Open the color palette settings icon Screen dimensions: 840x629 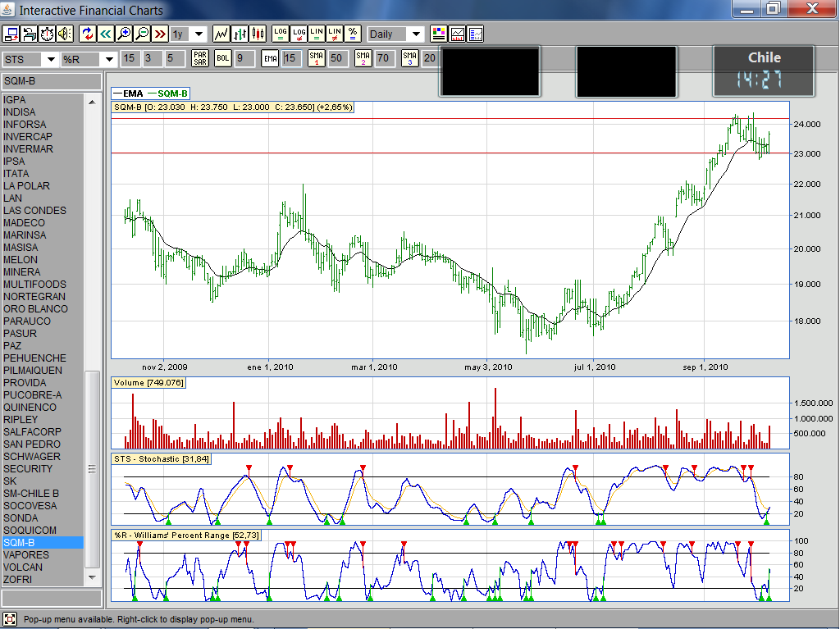439,34
